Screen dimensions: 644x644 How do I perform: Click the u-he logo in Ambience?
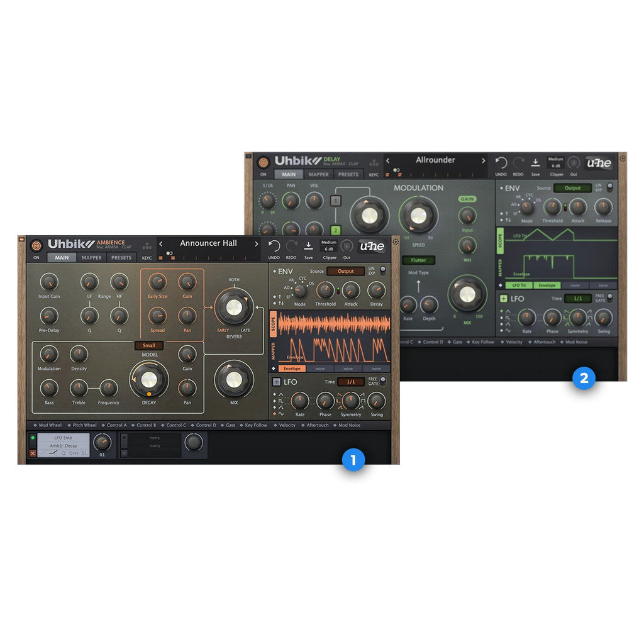pyautogui.click(x=372, y=246)
